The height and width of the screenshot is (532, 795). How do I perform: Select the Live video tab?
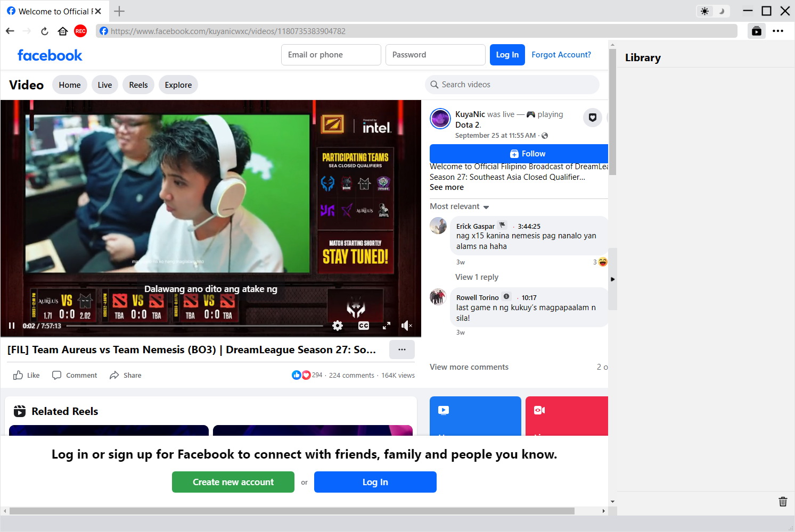[x=105, y=85]
